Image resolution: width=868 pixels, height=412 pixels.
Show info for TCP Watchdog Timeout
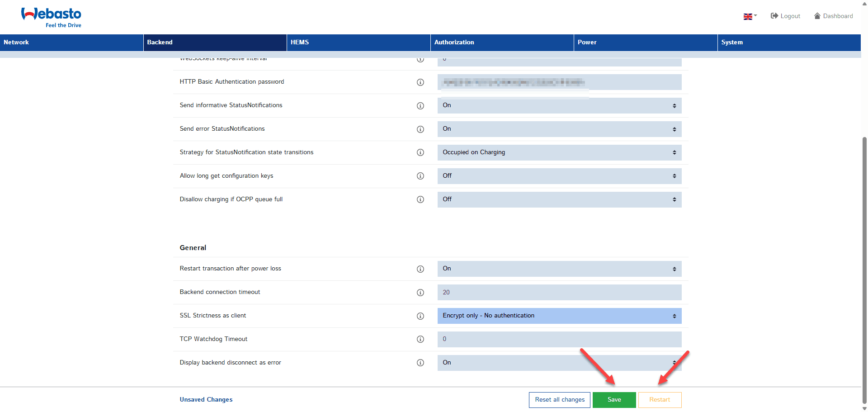pos(420,339)
